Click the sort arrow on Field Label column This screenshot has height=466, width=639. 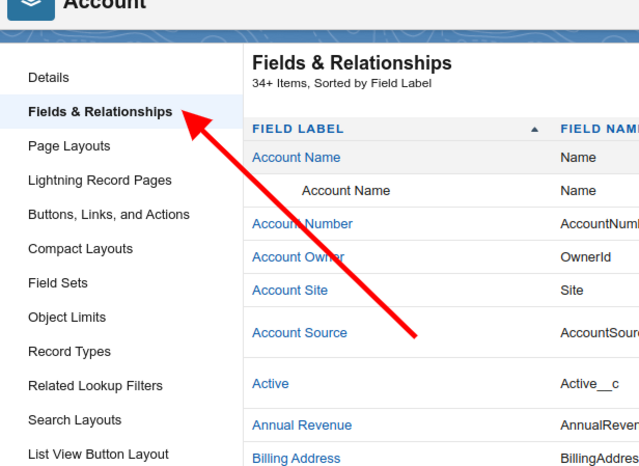click(535, 130)
